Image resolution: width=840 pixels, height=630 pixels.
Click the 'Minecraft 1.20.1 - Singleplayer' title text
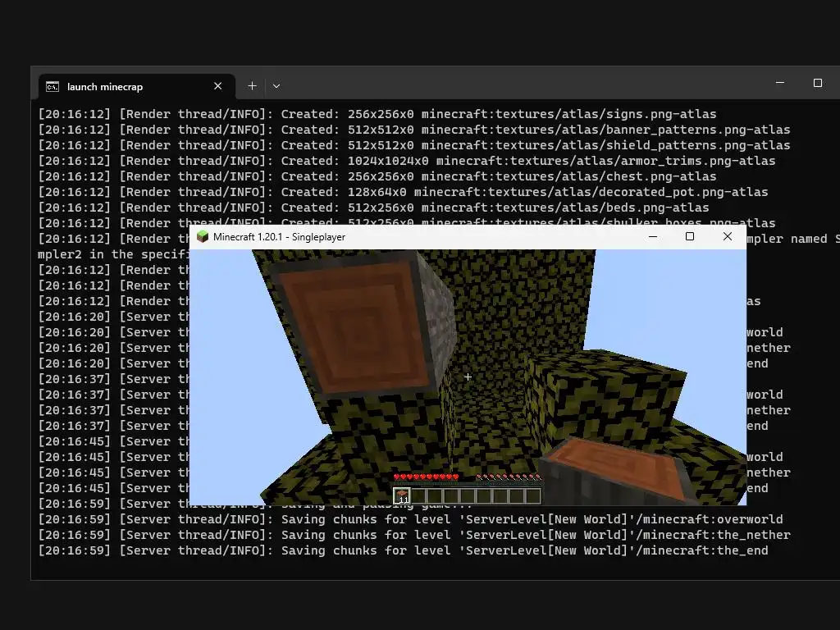click(x=279, y=237)
